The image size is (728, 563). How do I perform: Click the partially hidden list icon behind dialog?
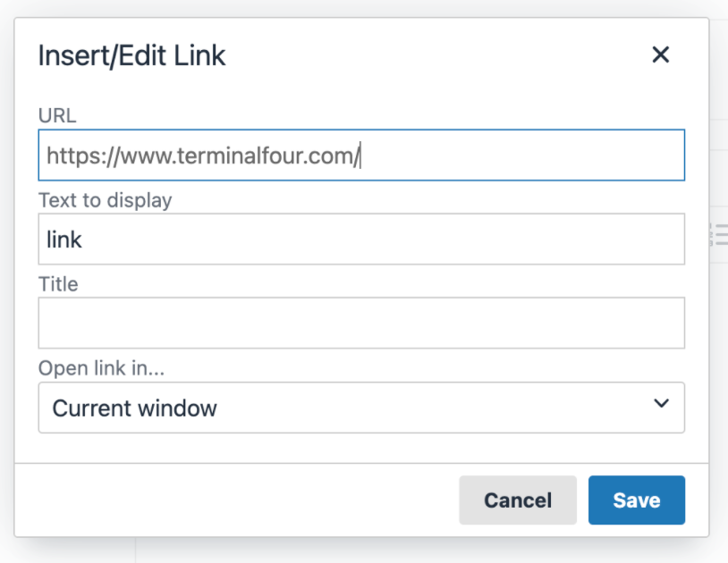tap(718, 235)
